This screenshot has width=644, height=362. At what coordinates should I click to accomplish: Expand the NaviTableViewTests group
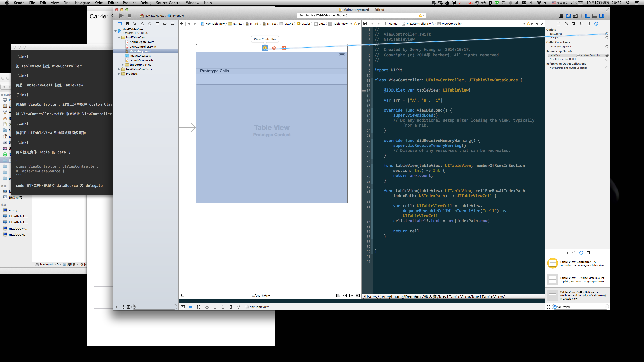(x=119, y=69)
